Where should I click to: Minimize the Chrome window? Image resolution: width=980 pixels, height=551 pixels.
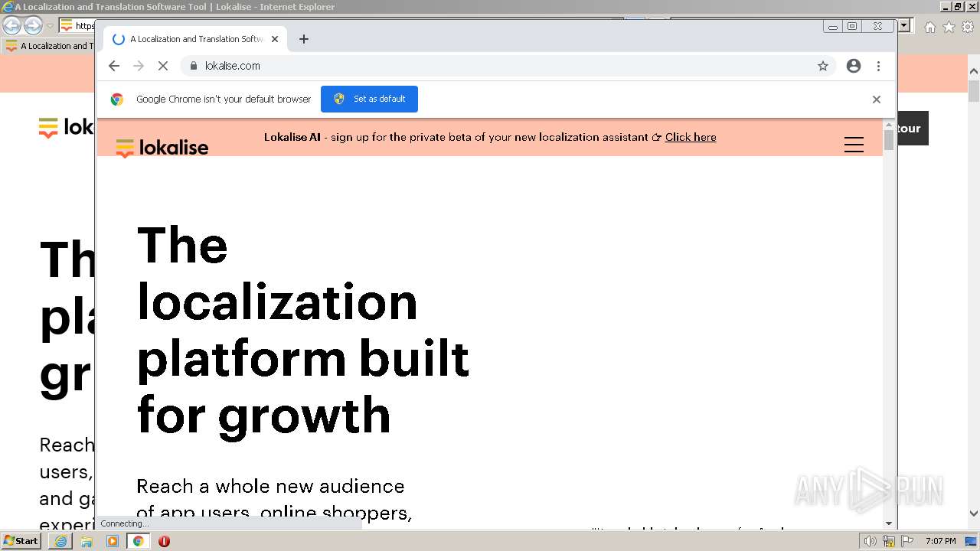point(833,26)
